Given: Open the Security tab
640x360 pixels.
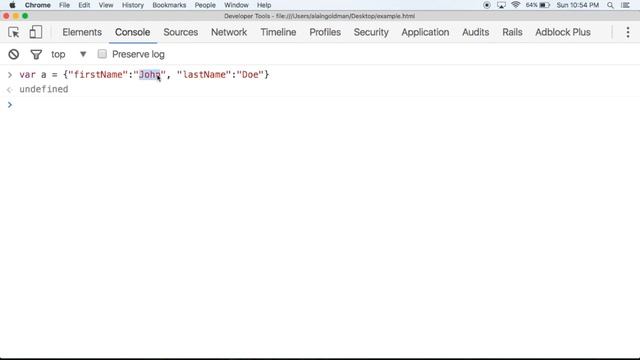Looking at the screenshot, I should pyautogui.click(x=371, y=32).
